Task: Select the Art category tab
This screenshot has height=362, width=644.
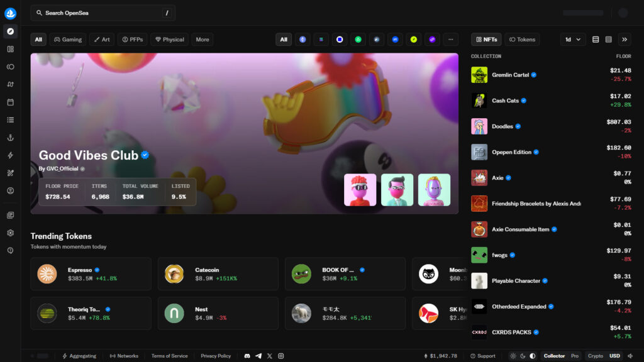Action: (102, 40)
